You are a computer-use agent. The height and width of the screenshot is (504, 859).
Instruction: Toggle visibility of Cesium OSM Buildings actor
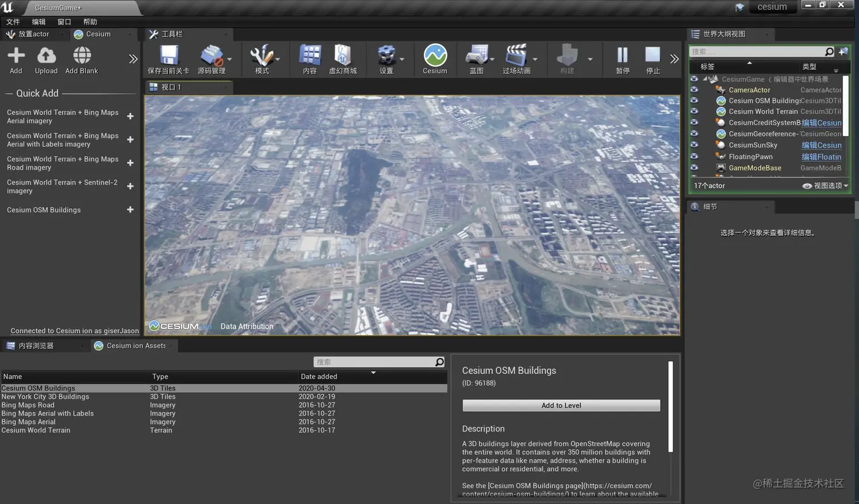(694, 100)
